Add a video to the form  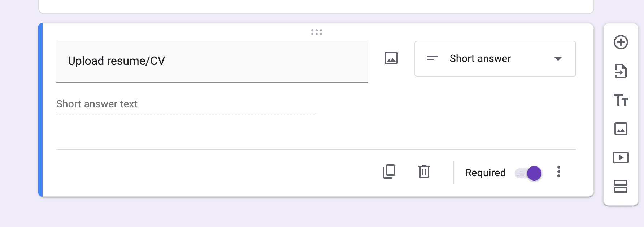click(621, 157)
